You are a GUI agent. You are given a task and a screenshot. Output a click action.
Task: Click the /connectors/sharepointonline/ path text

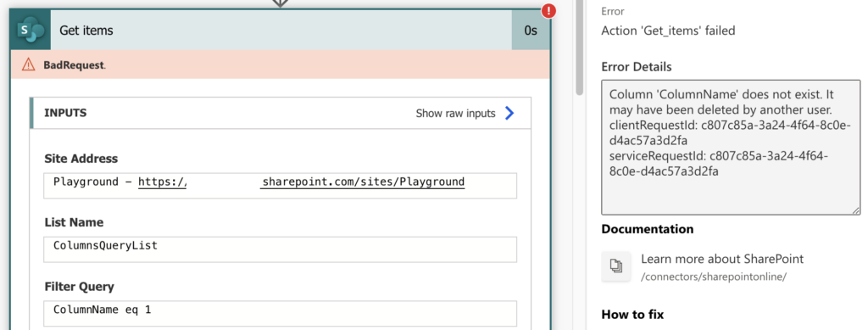click(x=714, y=277)
